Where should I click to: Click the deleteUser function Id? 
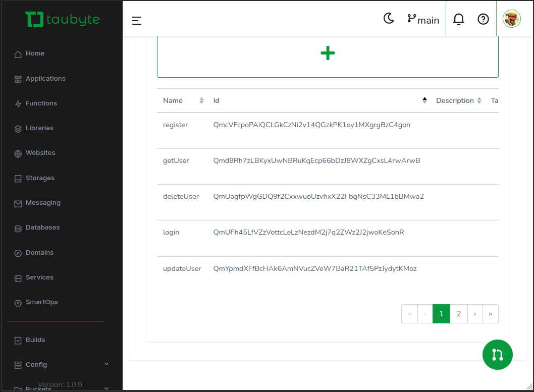pos(318,196)
